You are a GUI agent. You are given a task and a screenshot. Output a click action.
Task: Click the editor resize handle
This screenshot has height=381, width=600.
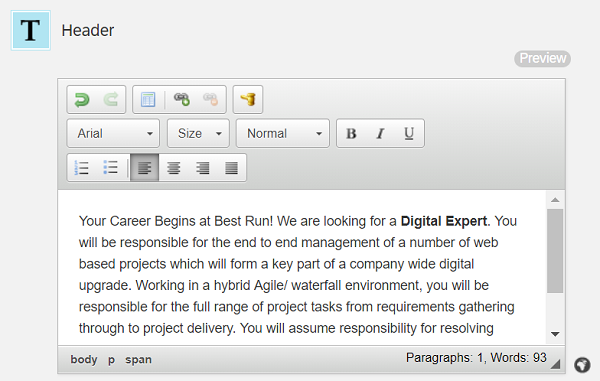coord(556,365)
